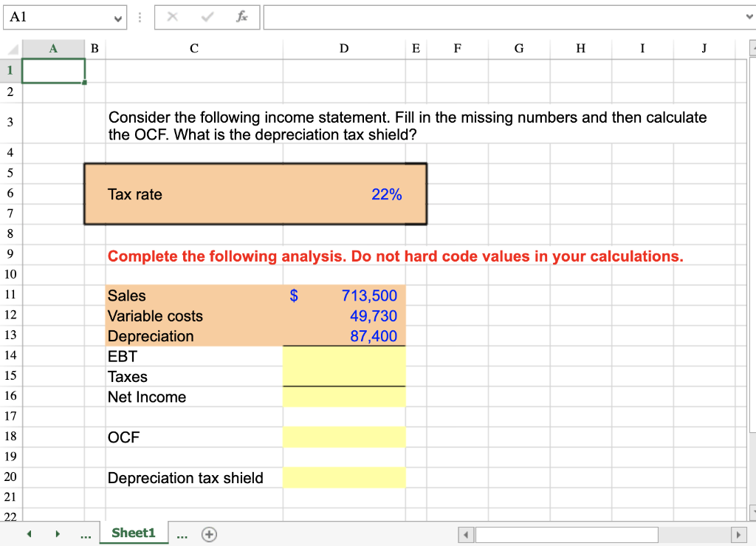This screenshot has width=756, height=546.
Task: Click the Tax rate 22% value
Action: coord(386,194)
